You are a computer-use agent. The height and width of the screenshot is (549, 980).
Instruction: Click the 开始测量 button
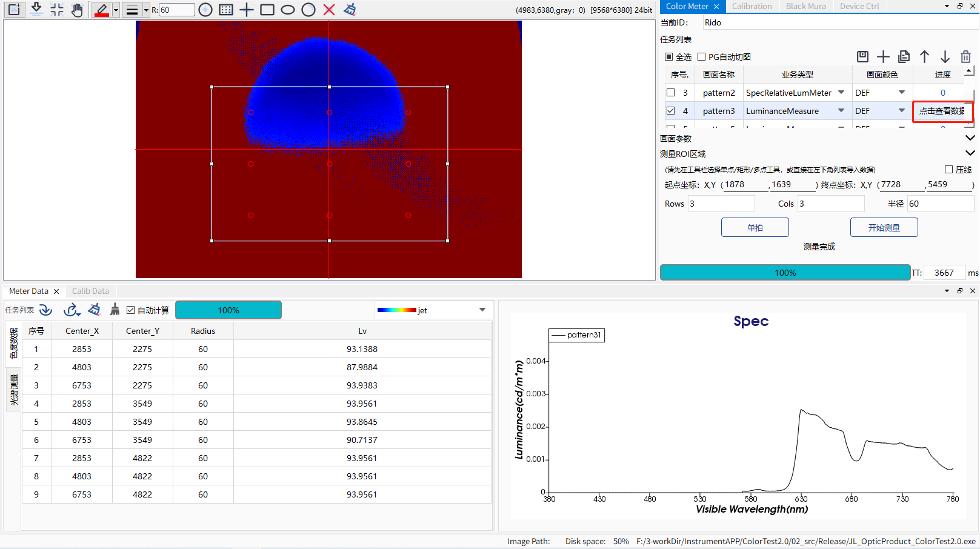[884, 228]
